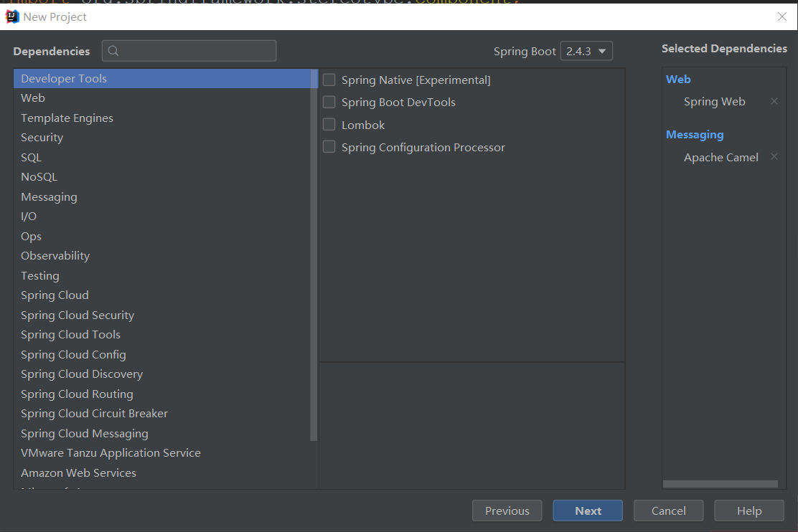Choose Messaging in the category list
798x532 pixels.
pos(162,197)
